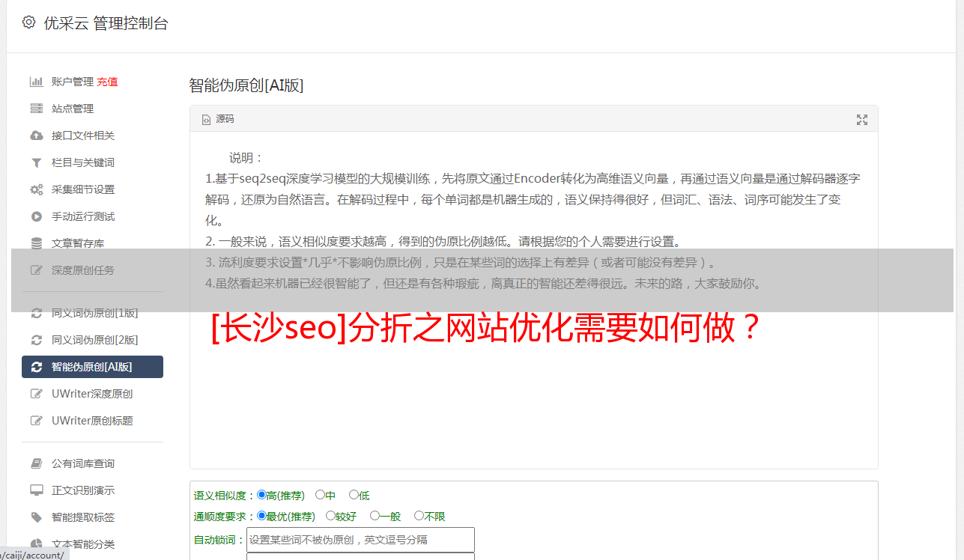
Task: Select 低 for 语义相似度
Action: pos(354,495)
